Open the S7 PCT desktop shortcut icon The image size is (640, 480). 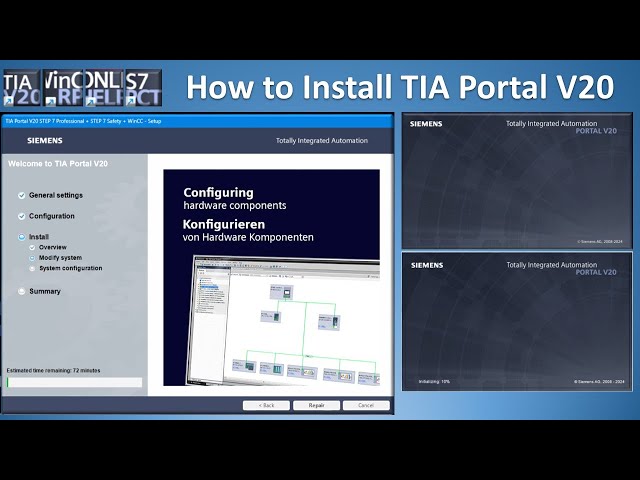pos(143,88)
